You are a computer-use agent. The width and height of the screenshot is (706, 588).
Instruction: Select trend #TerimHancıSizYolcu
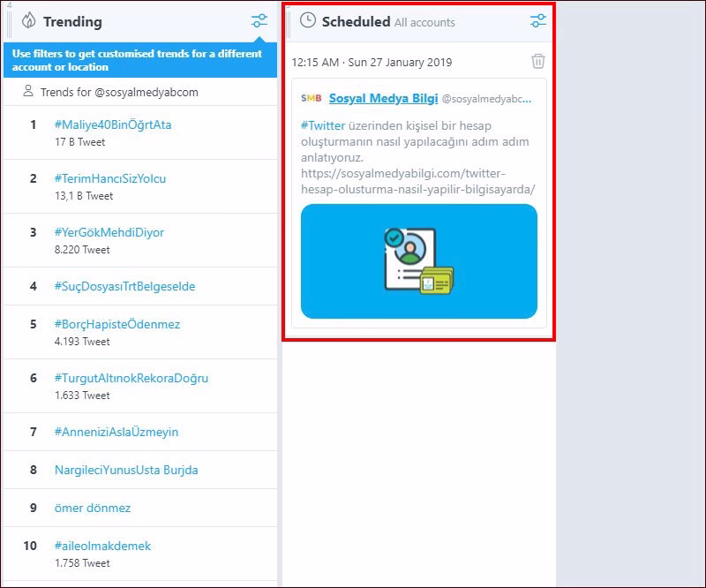110,178
